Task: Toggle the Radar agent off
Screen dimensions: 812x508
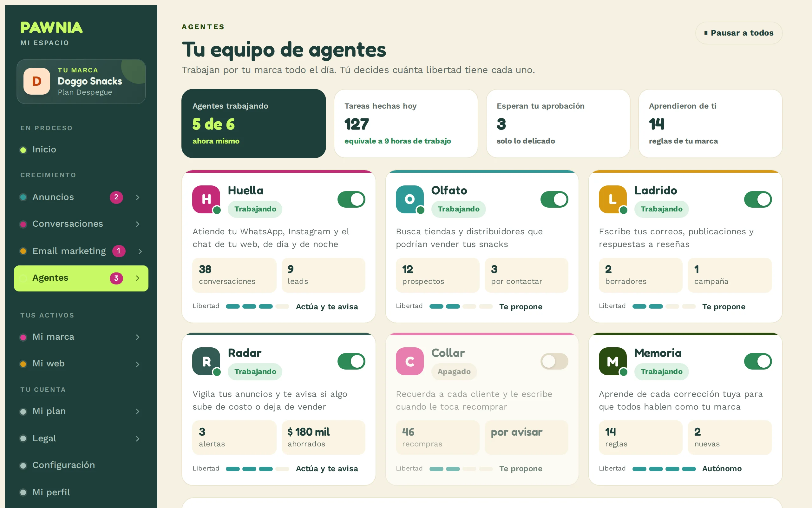Action: coord(351,361)
